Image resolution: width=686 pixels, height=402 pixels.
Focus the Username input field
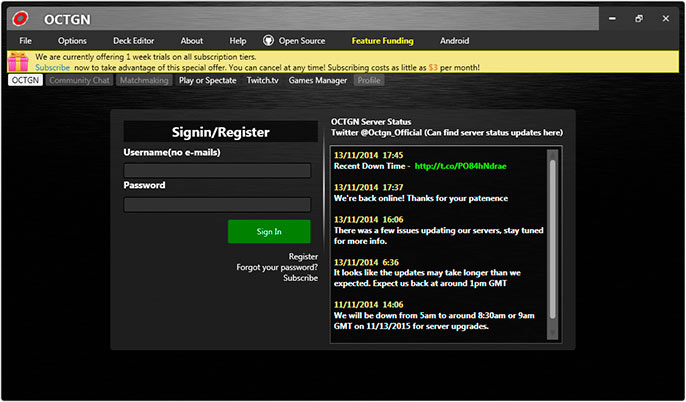[217, 170]
